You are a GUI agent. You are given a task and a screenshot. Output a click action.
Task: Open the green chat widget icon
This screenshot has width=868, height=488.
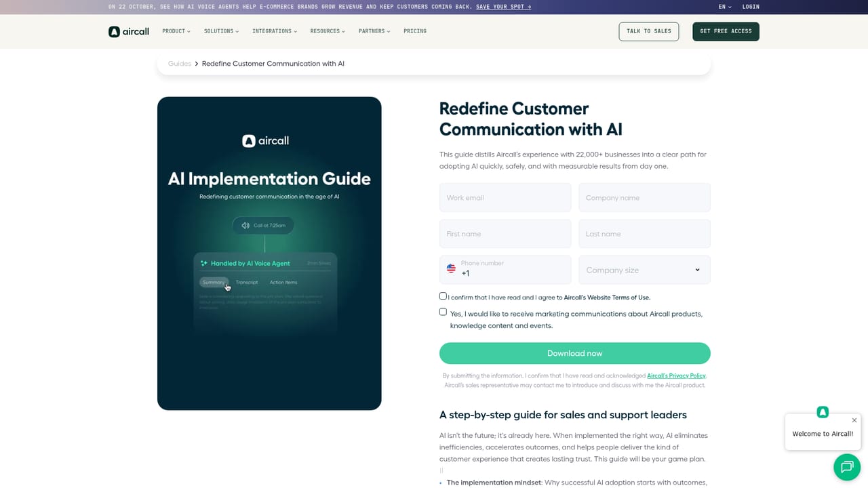point(847,467)
